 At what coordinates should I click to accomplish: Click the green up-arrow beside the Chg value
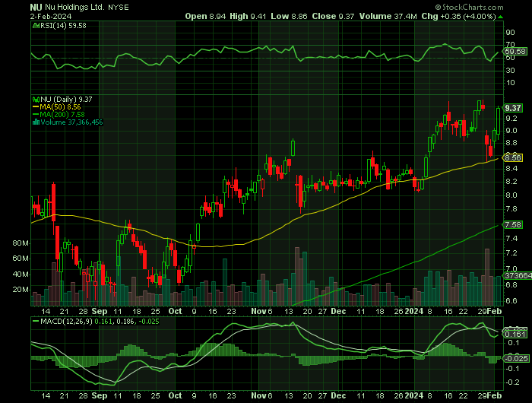point(501,17)
